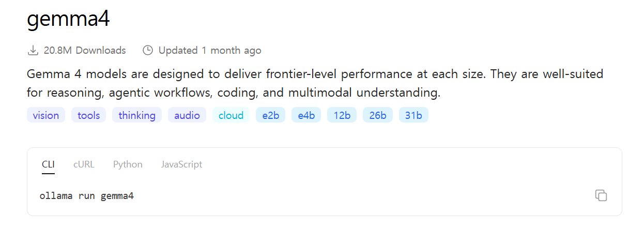
Task: Click the 20.8M Downloads label
Action: [85, 50]
